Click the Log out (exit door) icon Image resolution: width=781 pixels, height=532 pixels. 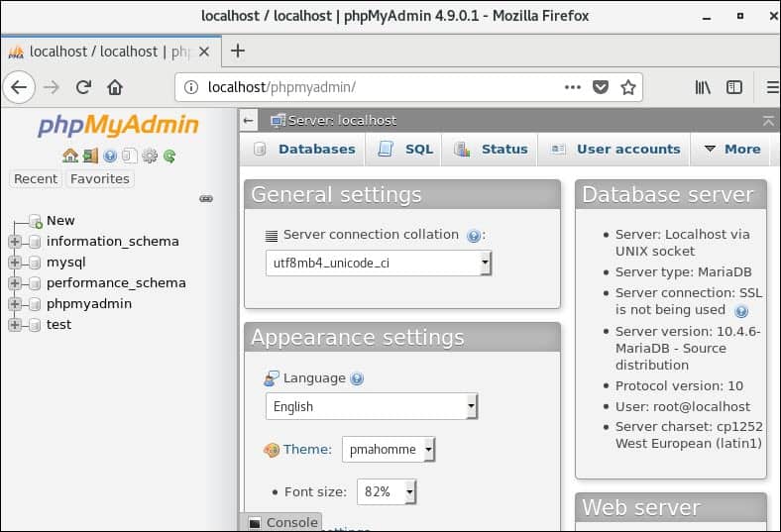[x=90, y=156]
